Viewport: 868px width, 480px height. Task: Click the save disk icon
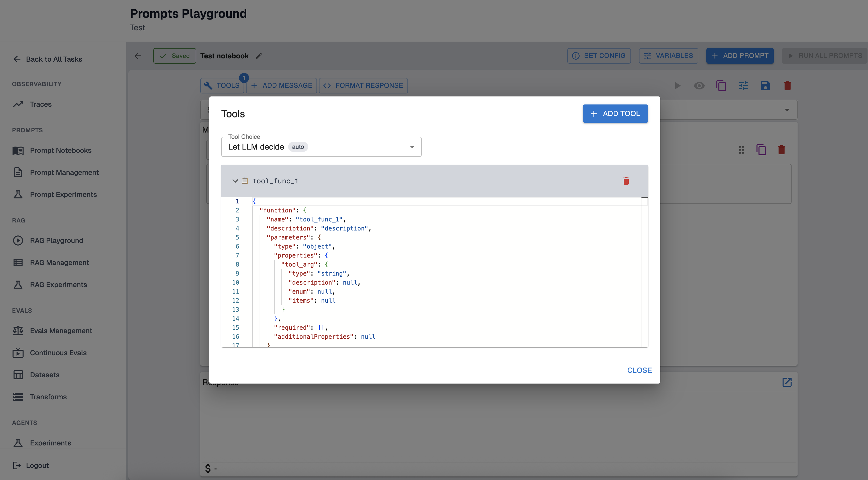(765, 86)
